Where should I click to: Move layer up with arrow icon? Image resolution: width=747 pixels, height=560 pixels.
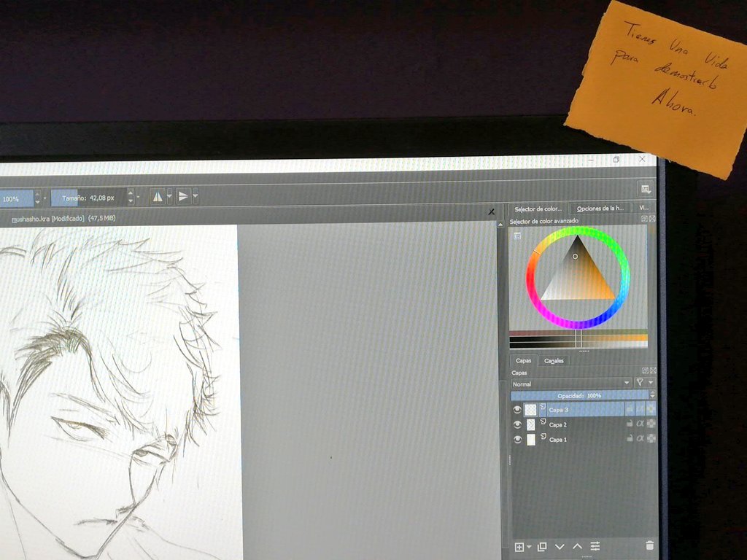[x=578, y=547]
